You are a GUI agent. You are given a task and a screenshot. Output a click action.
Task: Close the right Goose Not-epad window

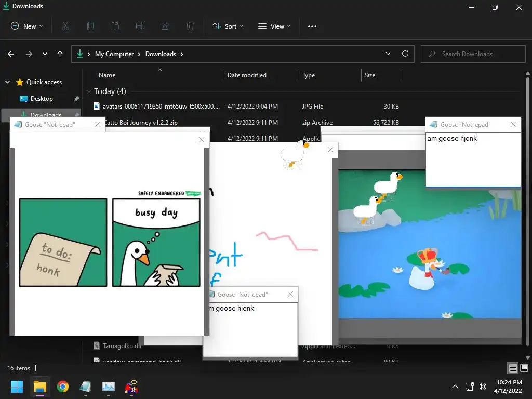[x=513, y=124]
